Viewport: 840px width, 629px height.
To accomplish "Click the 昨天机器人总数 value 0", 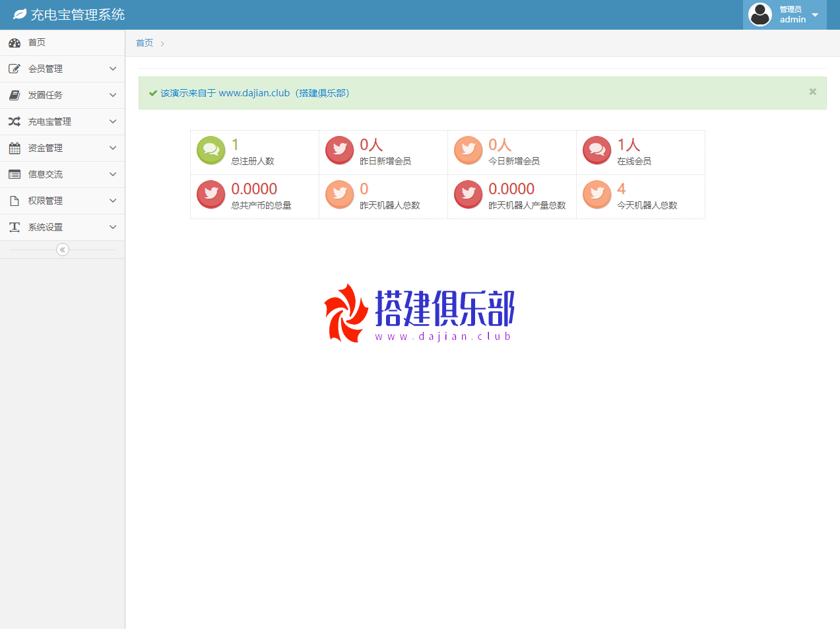I will pyautogui.click(x=364, y=189).
